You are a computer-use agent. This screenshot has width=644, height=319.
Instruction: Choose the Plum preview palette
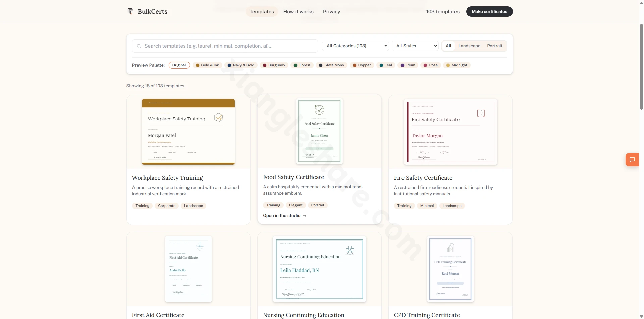[x=408, y=65]
